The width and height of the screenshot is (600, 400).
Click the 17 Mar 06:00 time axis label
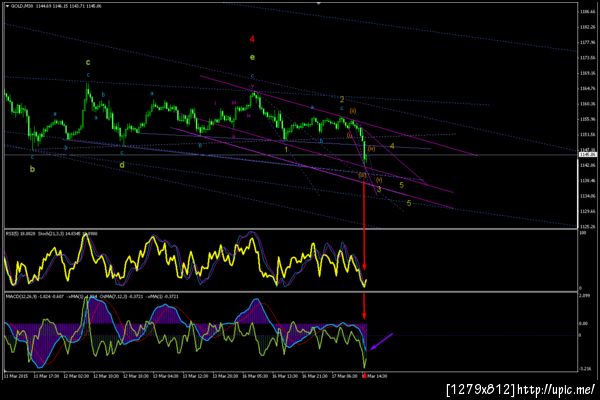pyautogui.click(x=345, y=376)
